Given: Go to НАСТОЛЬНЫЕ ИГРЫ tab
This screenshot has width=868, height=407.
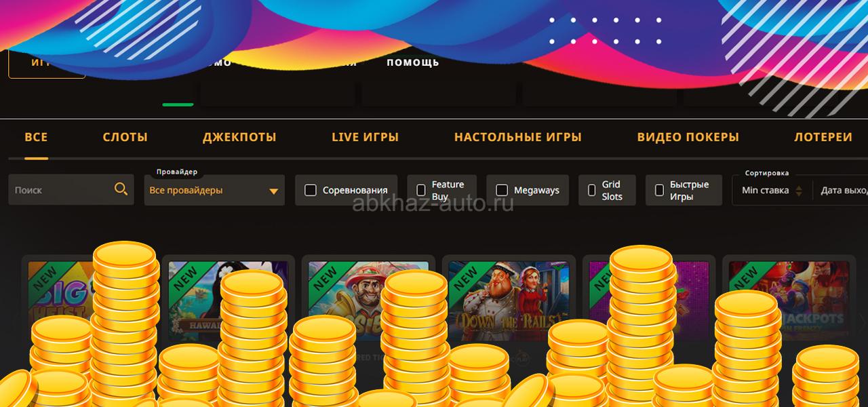Looking at the screenshot, I should coord(518,137).
